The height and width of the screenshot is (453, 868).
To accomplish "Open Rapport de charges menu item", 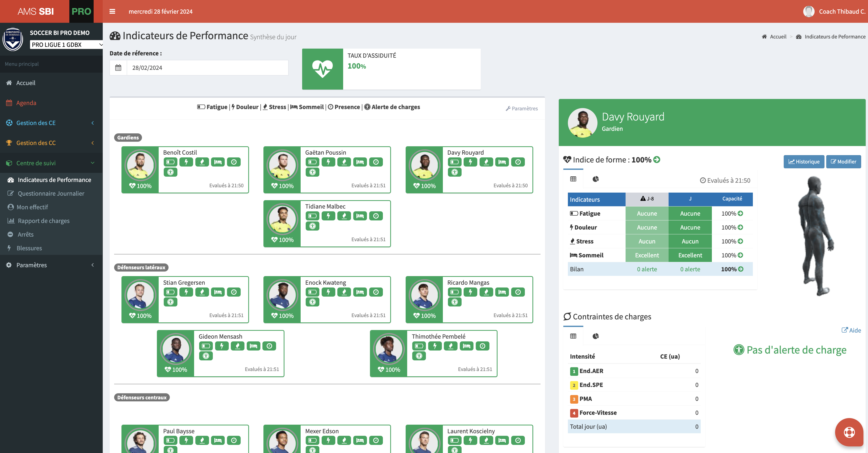I will coord(44,221).
